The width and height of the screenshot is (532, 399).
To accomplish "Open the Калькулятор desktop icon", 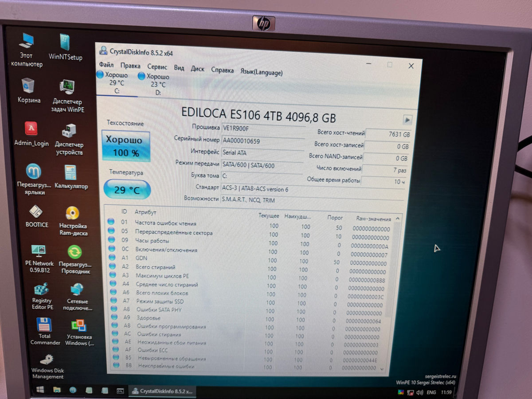I will coord(70,176).
